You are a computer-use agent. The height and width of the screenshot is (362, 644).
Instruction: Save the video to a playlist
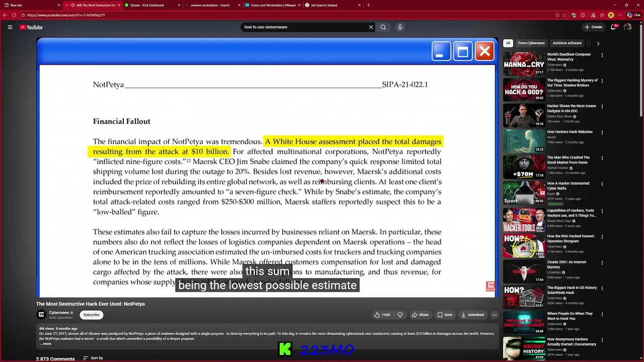[x=444, y=315]
